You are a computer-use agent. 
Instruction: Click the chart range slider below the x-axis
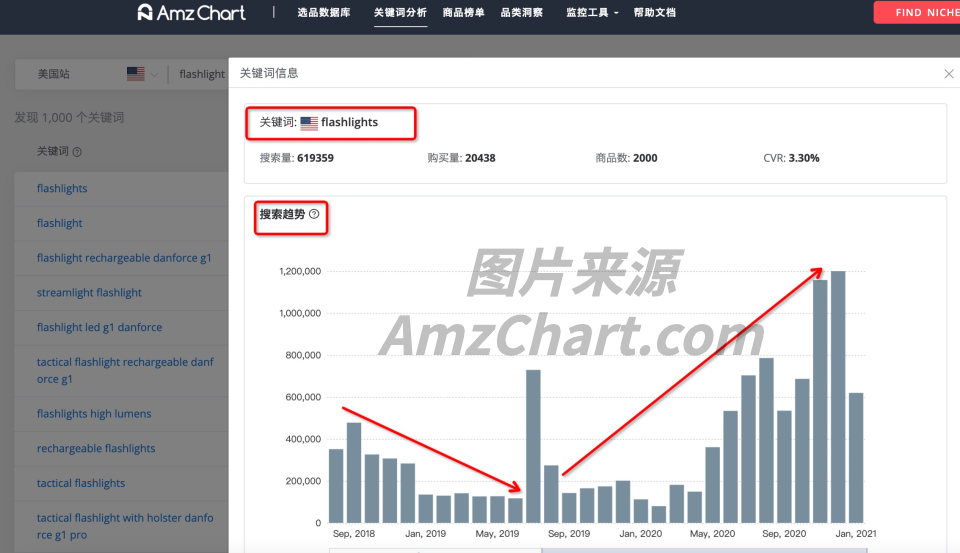(598, 551)
